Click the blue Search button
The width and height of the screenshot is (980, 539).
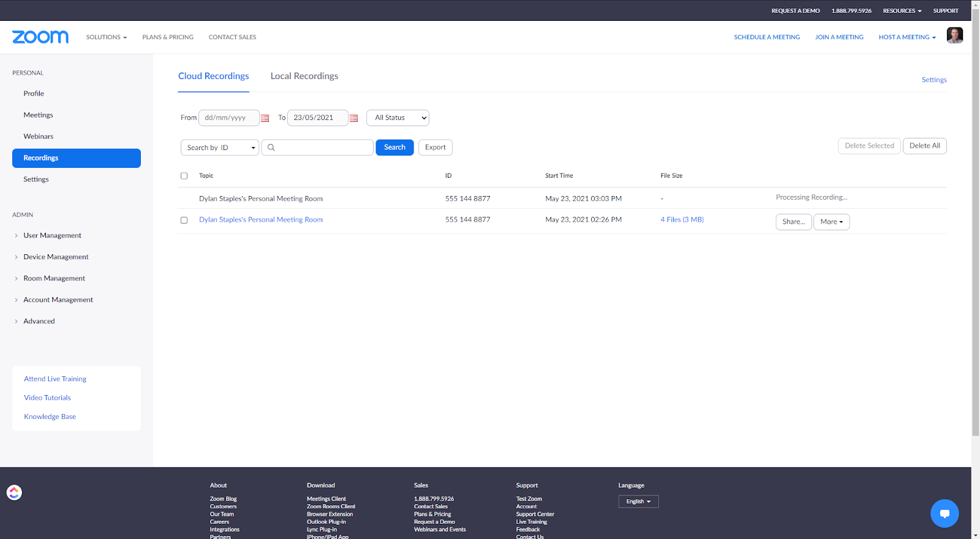pos(394,148)
